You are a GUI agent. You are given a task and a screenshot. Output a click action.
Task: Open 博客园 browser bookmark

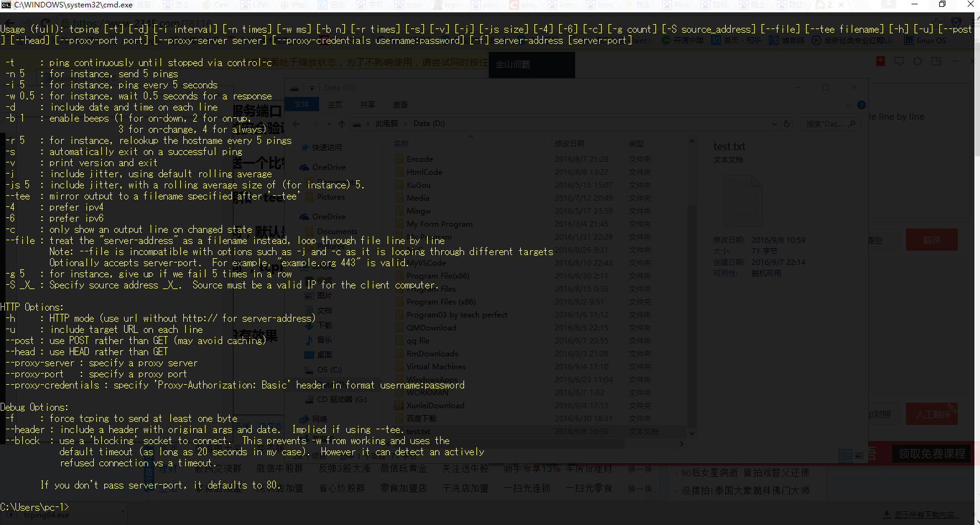786,40
